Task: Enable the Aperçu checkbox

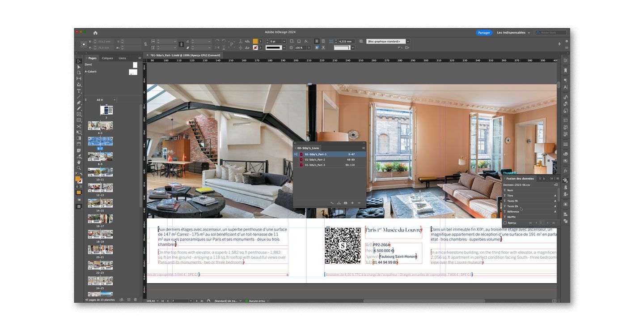Action: click(505, 223)
